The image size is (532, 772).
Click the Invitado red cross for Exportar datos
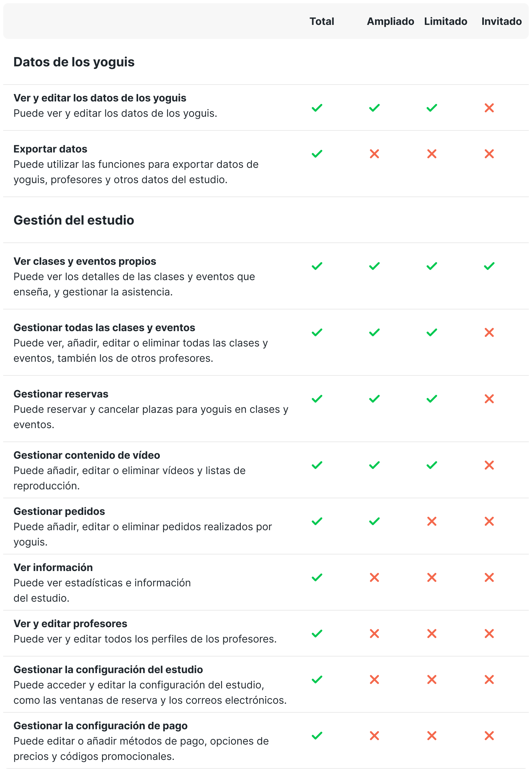click(489, 154)
